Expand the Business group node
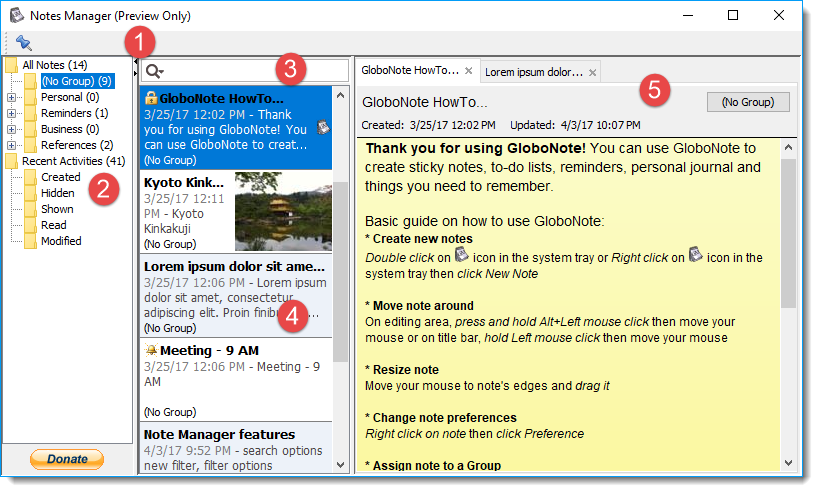This screenshot has width=818, height=492. (x=11, y=129)
